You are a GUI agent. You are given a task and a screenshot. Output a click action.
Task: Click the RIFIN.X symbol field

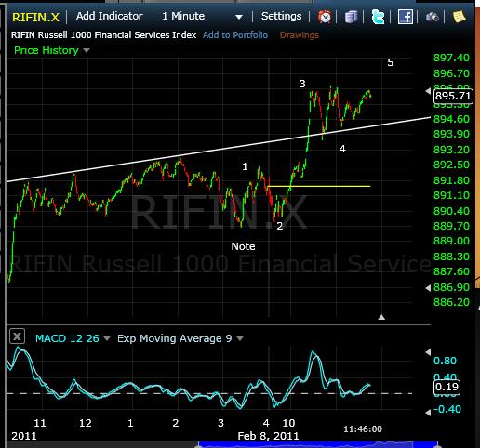[x=35, y=18]
